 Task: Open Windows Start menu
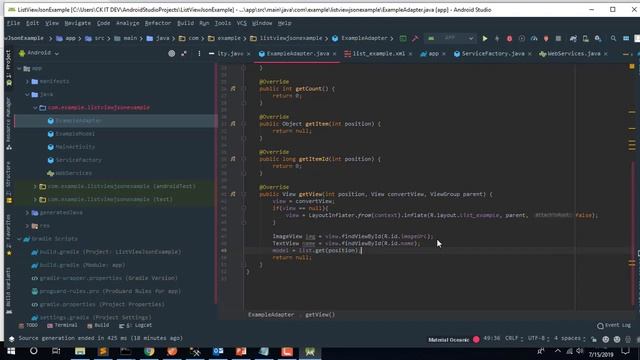tap(11, 351)
